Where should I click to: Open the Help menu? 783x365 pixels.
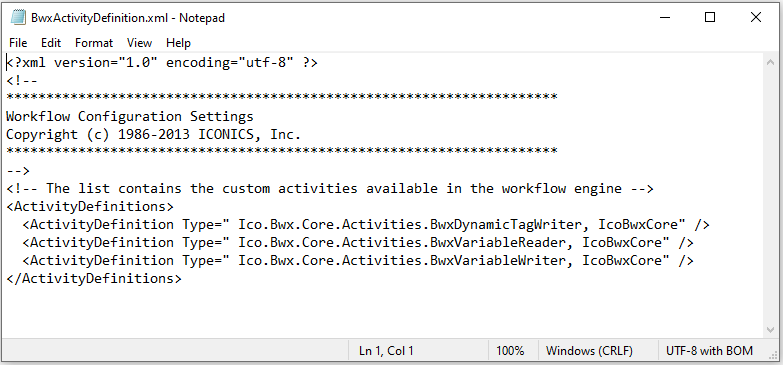[x=178, y=43]
